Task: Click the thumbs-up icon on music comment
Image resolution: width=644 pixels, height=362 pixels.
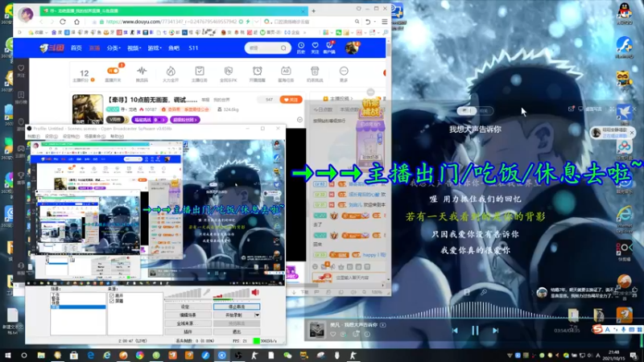Action: [x=635, y=290]
